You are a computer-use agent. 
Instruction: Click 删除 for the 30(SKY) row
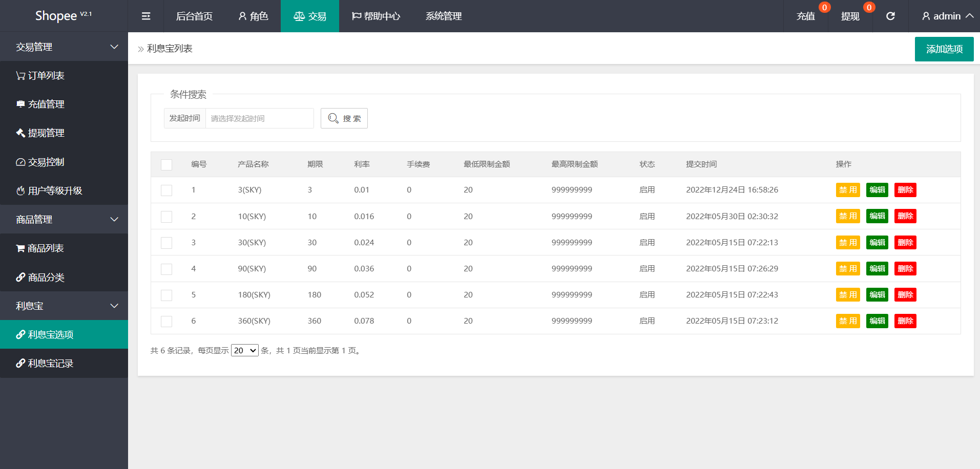(x=905, y=243)
